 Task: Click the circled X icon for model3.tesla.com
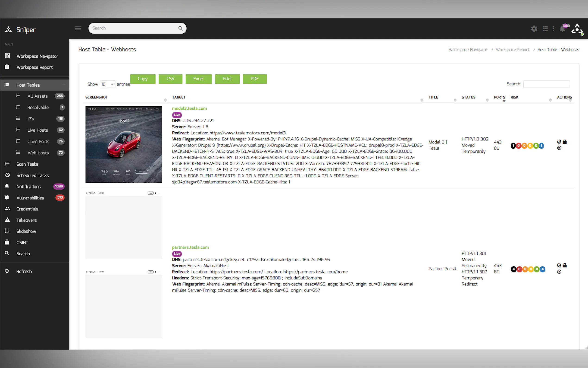tap(559, 148)
